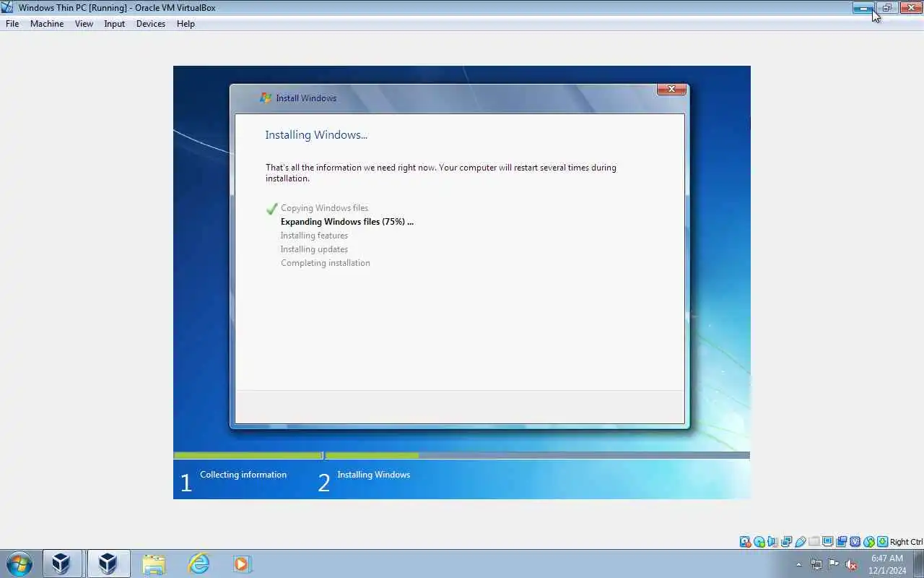Click the VirtualBox icon in the title bar
Image resolution: width=924 pixels, height=578 pixels.
point(7,8)
